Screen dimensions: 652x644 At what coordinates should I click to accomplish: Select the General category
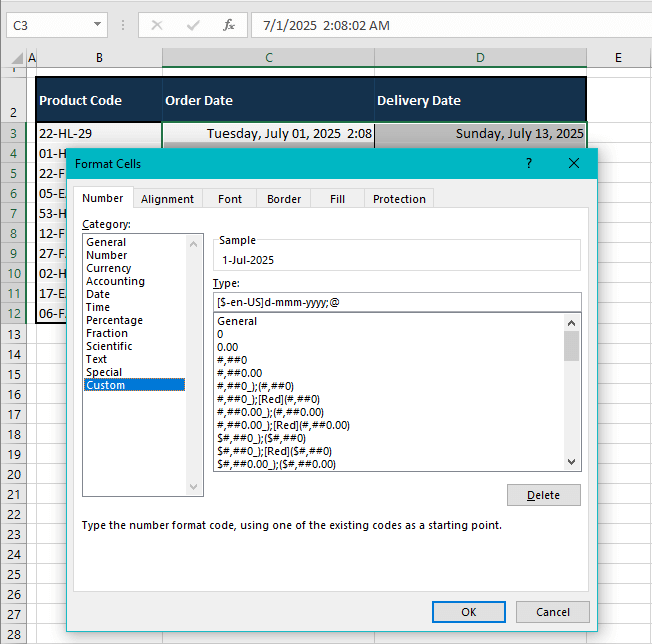click(106, 242)
